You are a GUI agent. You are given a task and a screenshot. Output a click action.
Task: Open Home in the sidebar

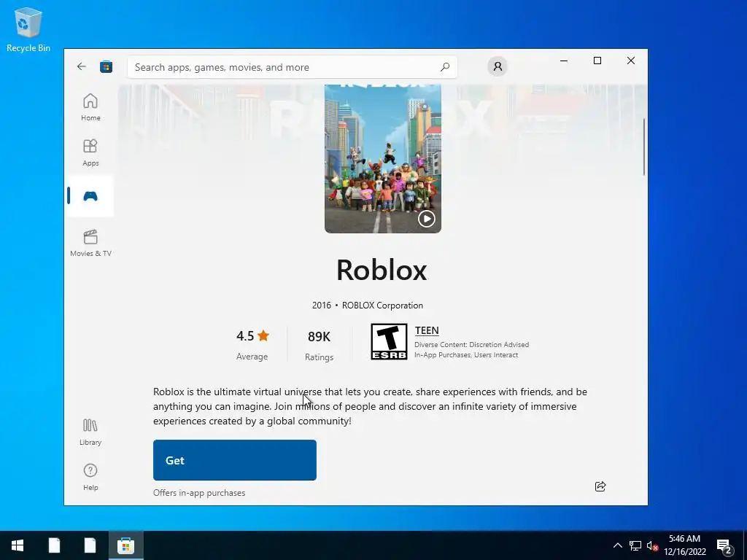tap(90, 107)
